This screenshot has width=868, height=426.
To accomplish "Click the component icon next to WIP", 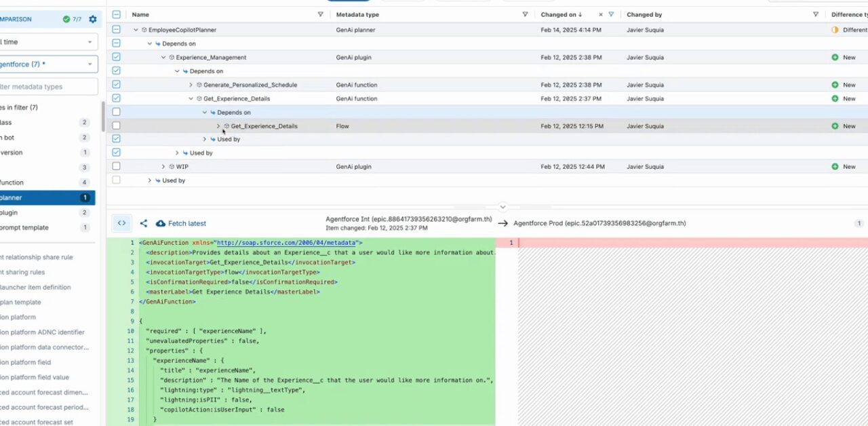I will pos(172,167).
